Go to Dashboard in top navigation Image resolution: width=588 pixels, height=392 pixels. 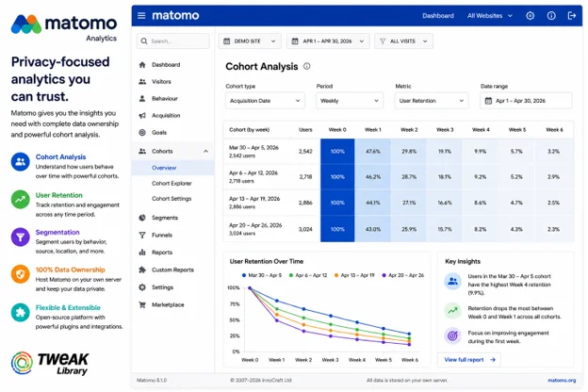(438, 16)
